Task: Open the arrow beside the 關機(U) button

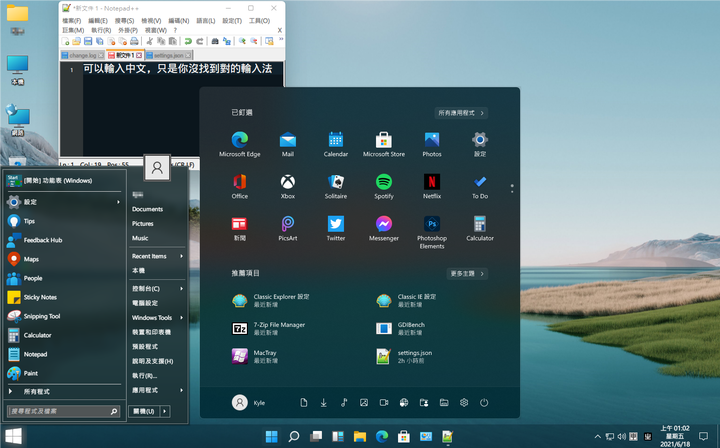Action: click(x=165, y=411)
